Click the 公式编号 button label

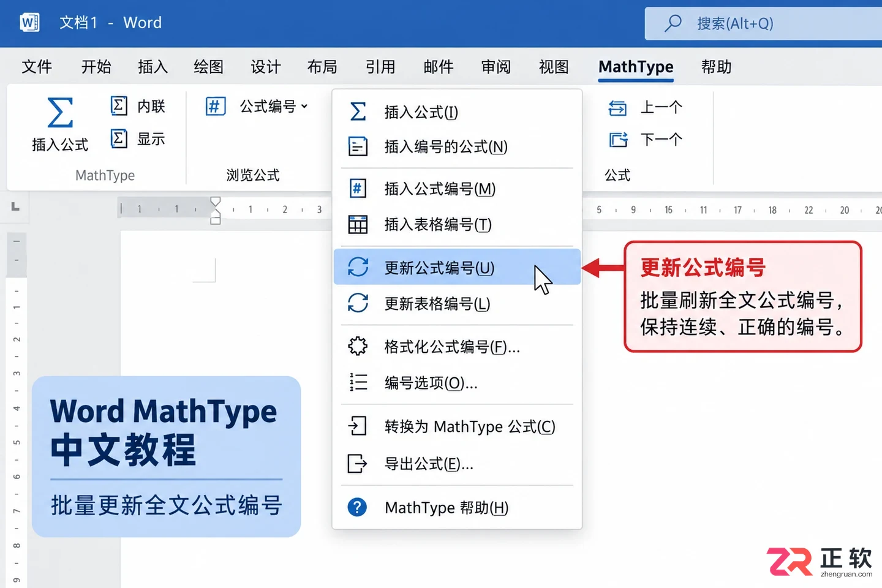(x=268, y=107)
